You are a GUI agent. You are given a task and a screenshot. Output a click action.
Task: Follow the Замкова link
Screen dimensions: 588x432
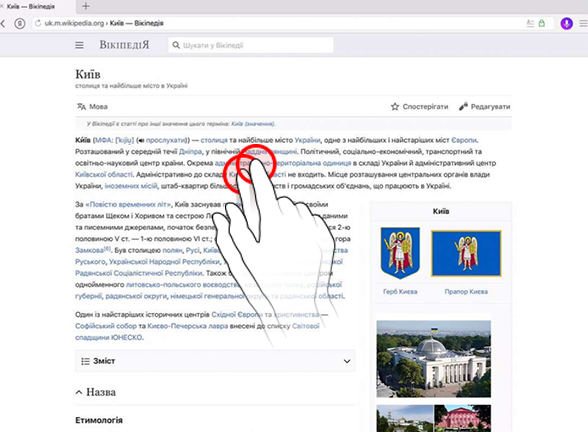point(90,250)
